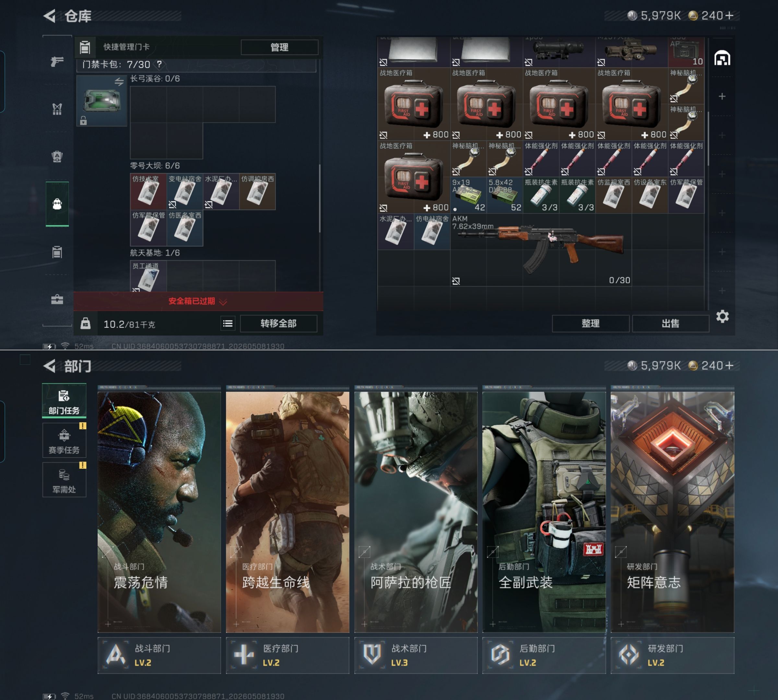
Task: Click the 门禁卡包: 7/30 label
Action: (x=116, y=64)
